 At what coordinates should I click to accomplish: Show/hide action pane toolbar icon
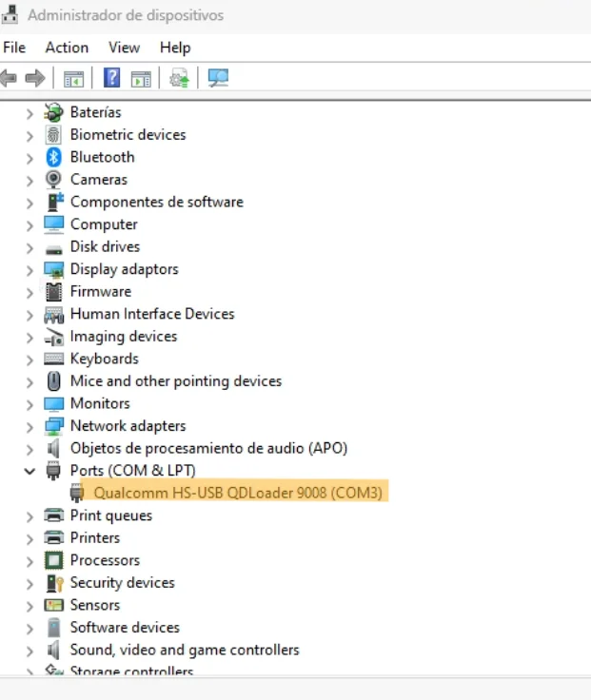(x=141, y=79)
